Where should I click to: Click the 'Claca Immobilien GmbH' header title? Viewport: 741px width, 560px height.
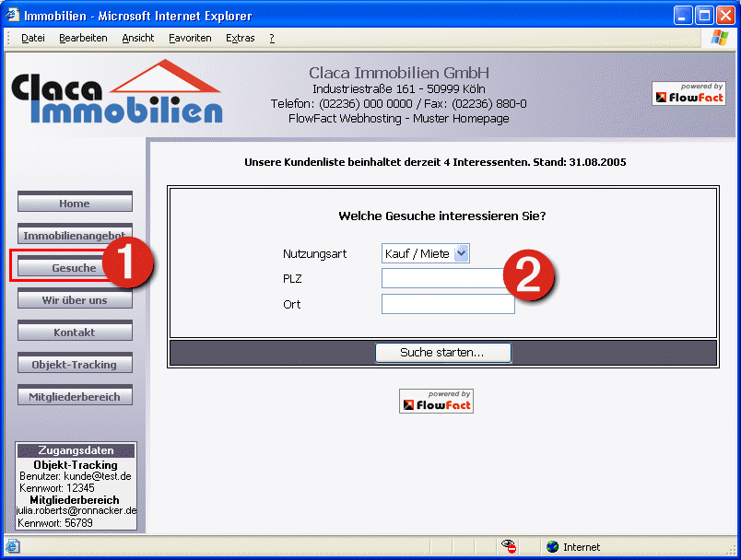coord(399,73)
